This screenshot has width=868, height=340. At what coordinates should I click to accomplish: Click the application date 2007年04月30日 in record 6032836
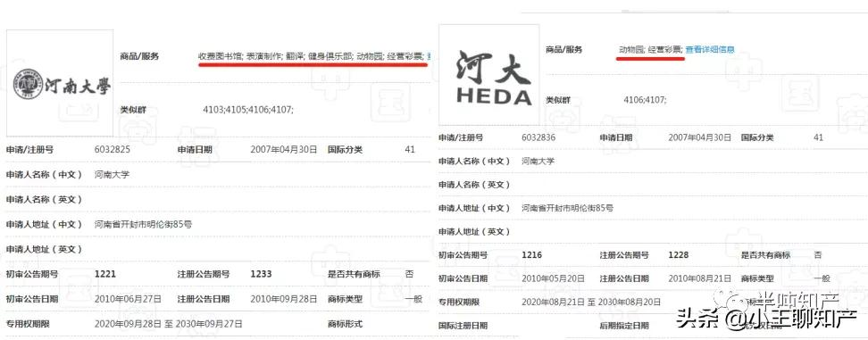pos(700,137)
